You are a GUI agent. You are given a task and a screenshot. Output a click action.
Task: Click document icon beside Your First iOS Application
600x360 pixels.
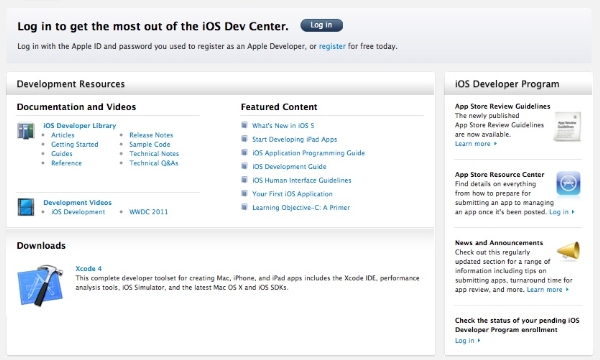pos(244,193)
